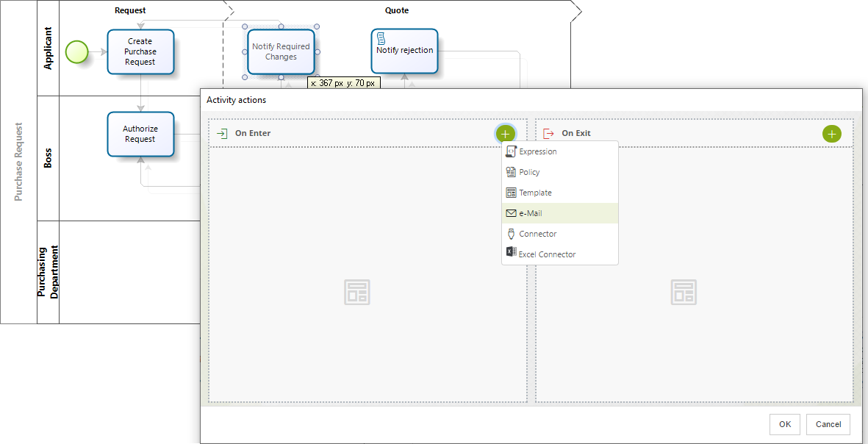Choose Excel Connector from the menu
This screenshot has width=868, height=444.
point(559,254)
